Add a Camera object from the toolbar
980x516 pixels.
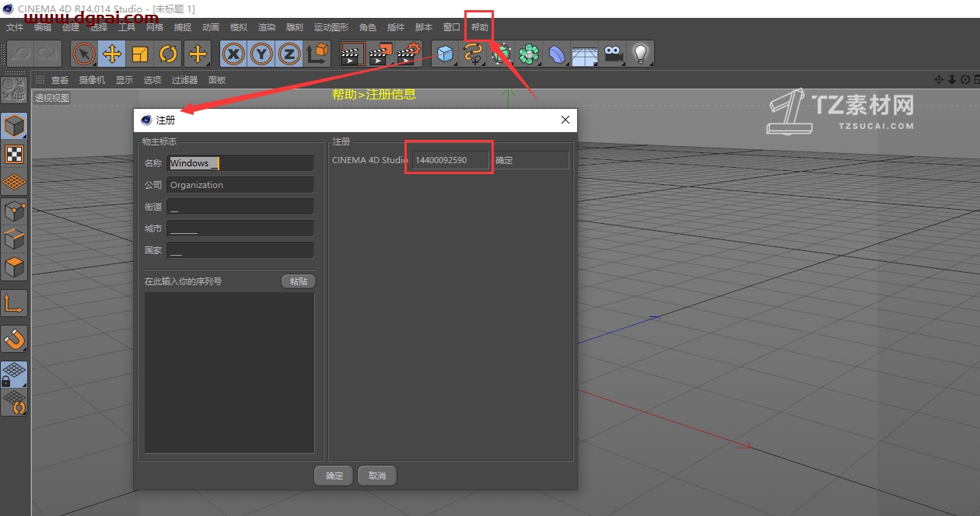pos(613,54)
